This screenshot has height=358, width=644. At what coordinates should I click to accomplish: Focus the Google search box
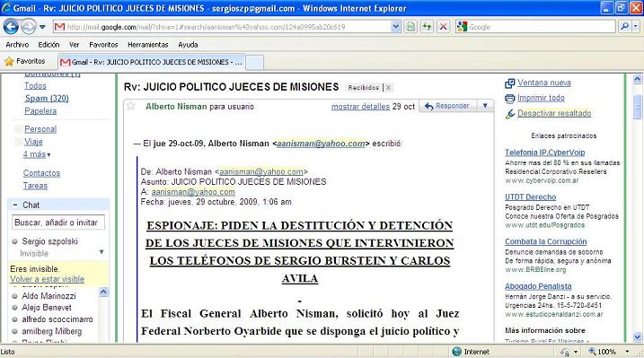[x=542, y=27]
